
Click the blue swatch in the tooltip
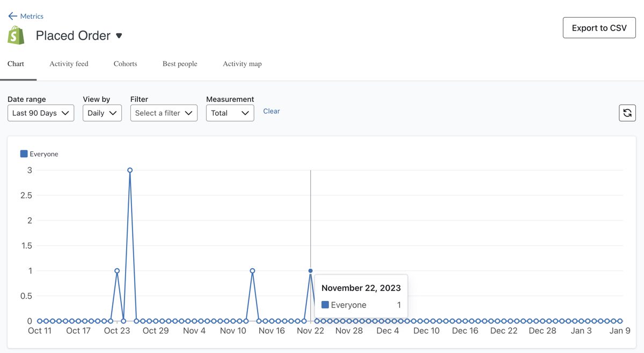point(325,305)
